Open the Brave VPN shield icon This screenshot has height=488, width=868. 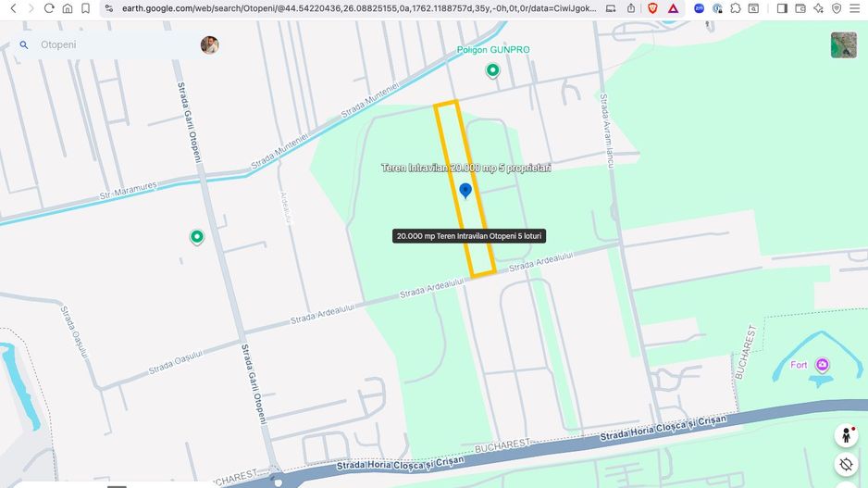[x=837, y=8]
